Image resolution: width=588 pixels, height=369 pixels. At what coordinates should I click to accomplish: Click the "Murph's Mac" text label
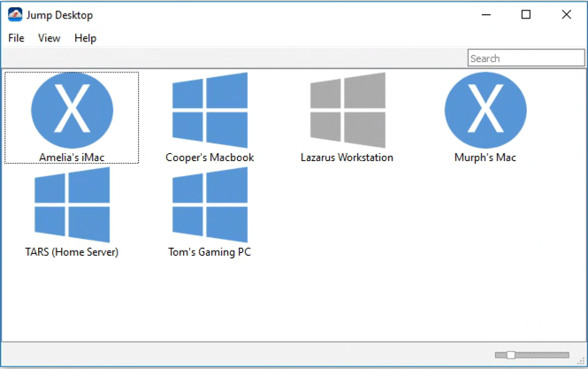click(485, 158)
